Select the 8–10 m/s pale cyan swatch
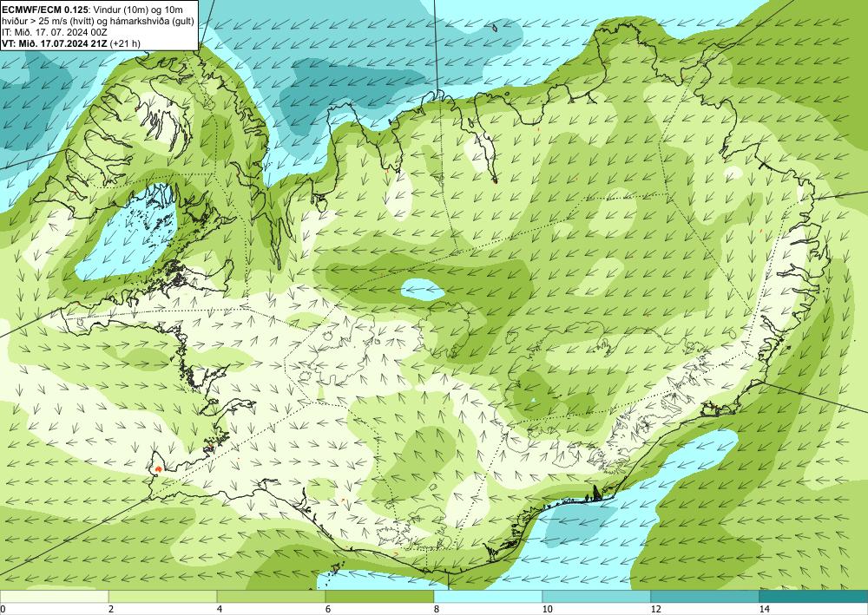This screenshot has height=615, width=868. pos(488,596)
